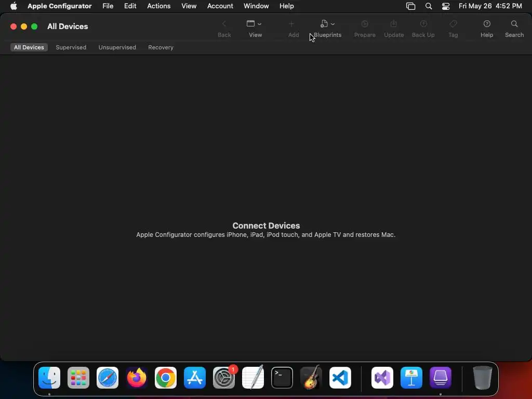
Task: Launch Safari from the Dock
Action: [x=108, y=378]
